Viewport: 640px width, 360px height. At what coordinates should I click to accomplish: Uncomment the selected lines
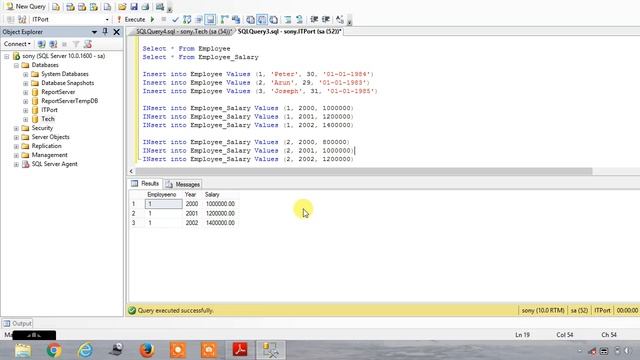tap(299, 20)
